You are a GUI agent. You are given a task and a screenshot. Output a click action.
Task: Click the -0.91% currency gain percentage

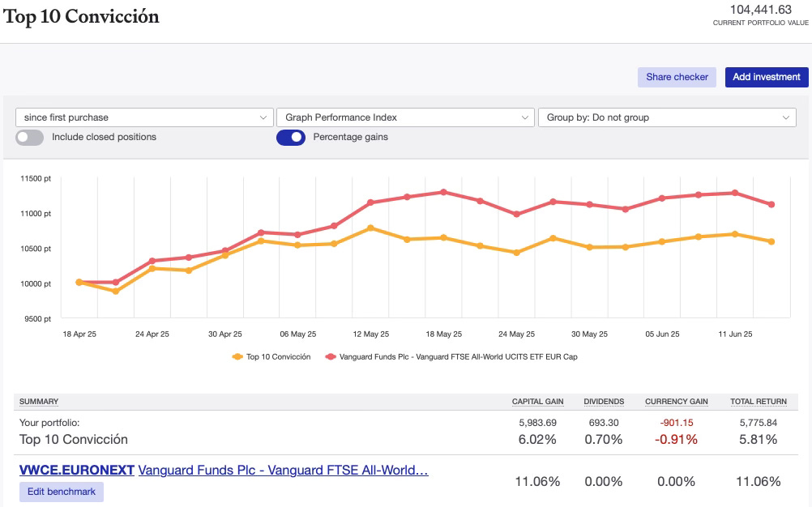[677, 440]
